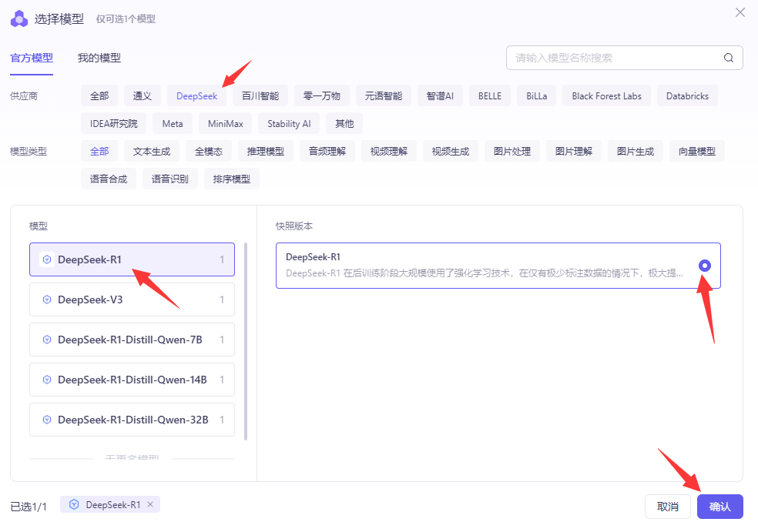
Task: Filter supplier by 其他
Action: (x=344, y=124)
